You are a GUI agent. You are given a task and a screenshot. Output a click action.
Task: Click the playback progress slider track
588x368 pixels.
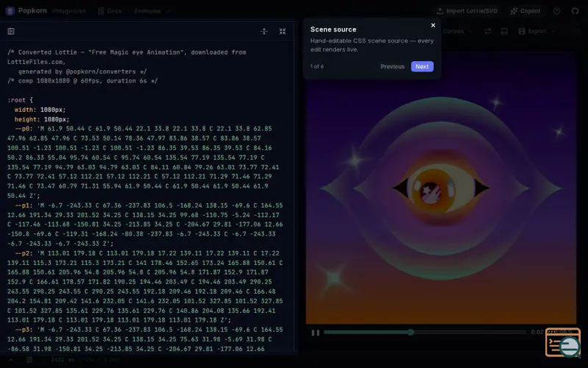tap(426, 333)
